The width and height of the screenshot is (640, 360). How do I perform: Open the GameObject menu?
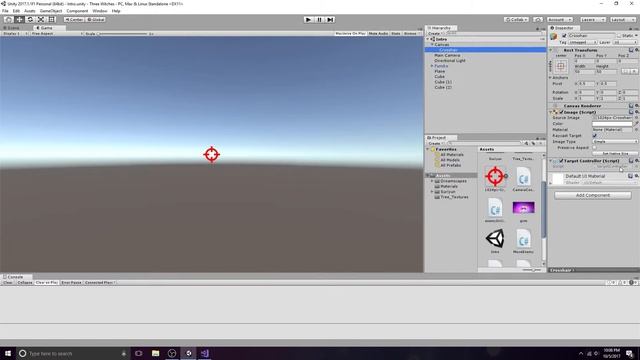pos(51,11)
